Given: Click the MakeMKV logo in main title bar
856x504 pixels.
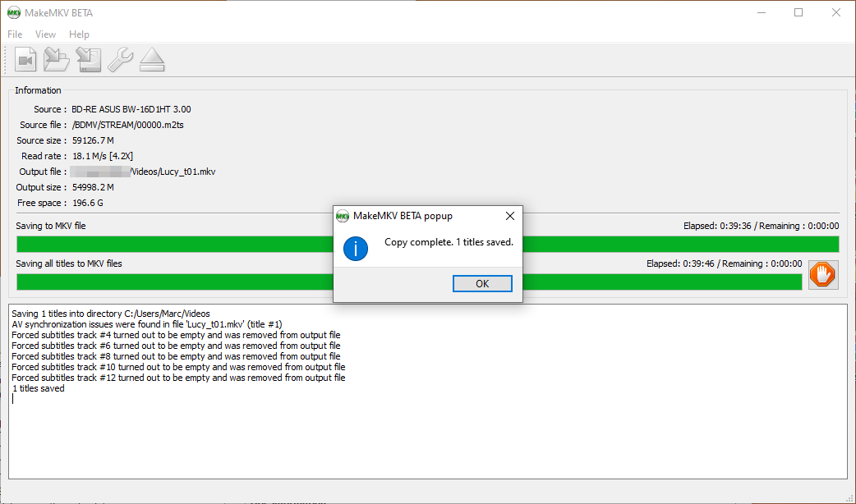Looking at the screenshot, I should (14, 12).
